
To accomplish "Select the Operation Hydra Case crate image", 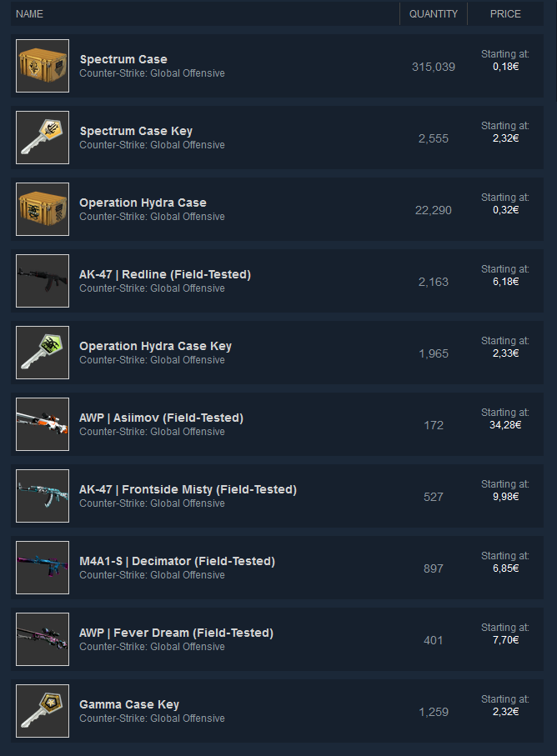I will [x=43, y=209].
